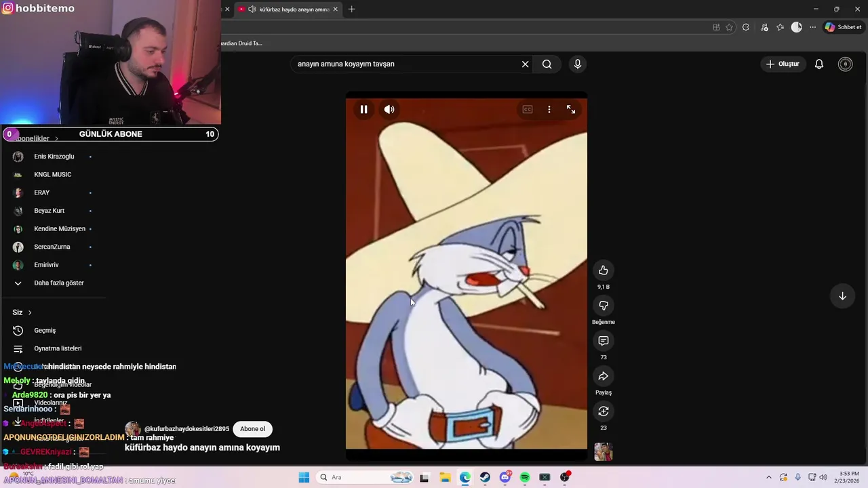Open the comments with 73 comments

pyautogui.click(x=604, y=341)
